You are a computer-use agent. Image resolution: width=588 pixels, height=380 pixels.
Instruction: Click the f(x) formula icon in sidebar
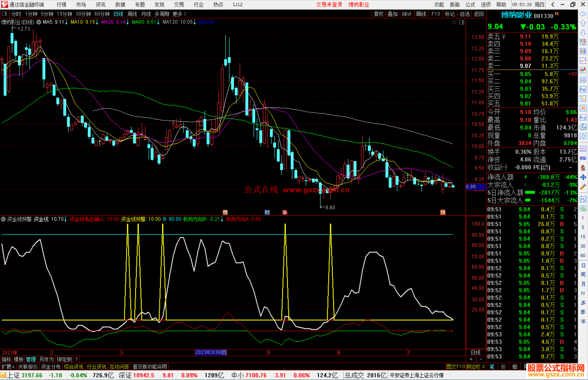tap(583, 127)
